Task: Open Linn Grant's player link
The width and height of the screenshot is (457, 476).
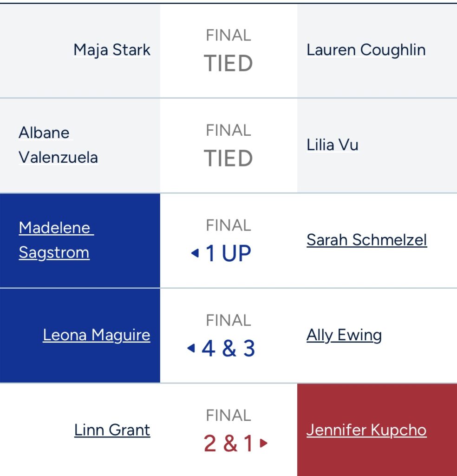Action: (112, 430)
